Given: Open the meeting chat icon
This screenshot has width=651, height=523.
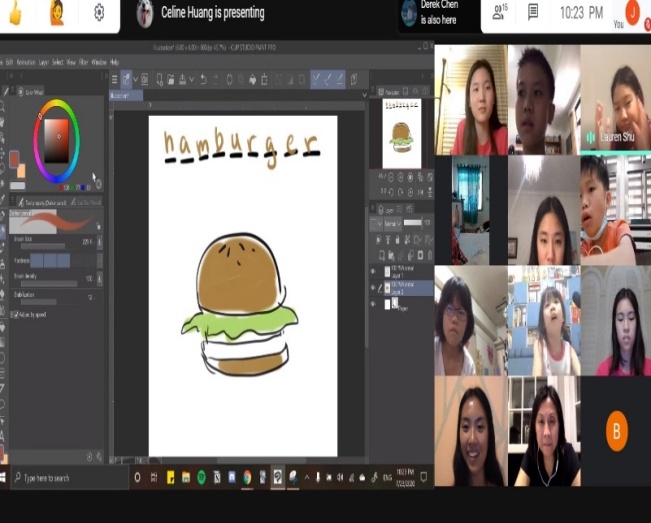Looking at the screenshot, I should point(533,12).
